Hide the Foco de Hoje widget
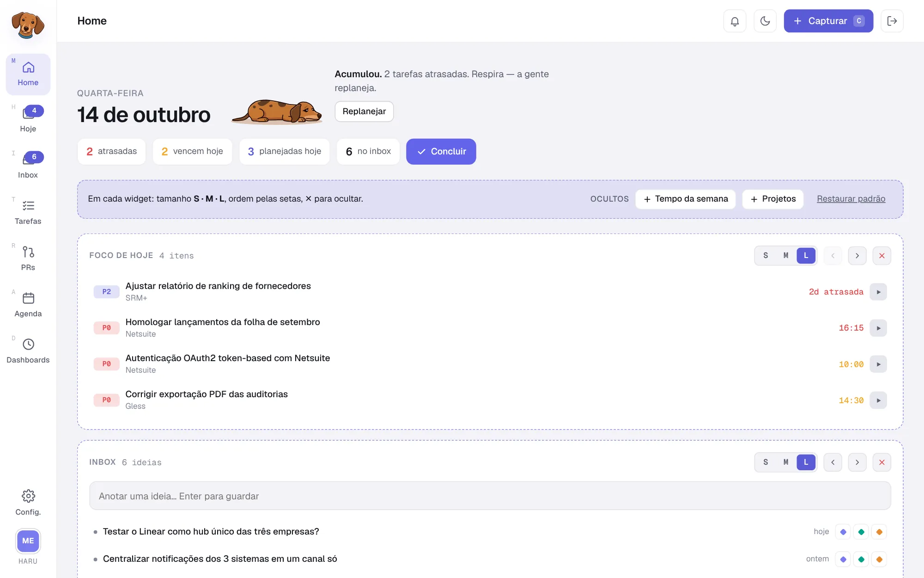The image size is (924, 578). tap(882, 256)
